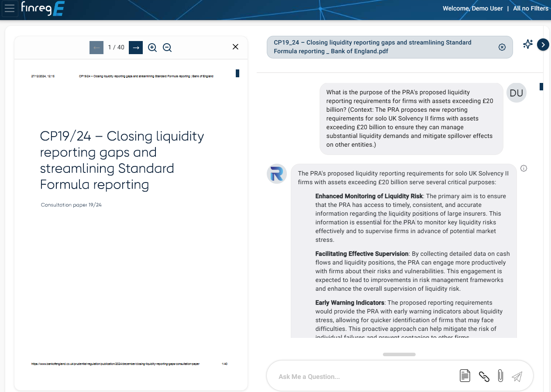Viewport: 551px width, 392px height.
Task: Click the page counter 1 / 40
Action: tap(116, 47)
